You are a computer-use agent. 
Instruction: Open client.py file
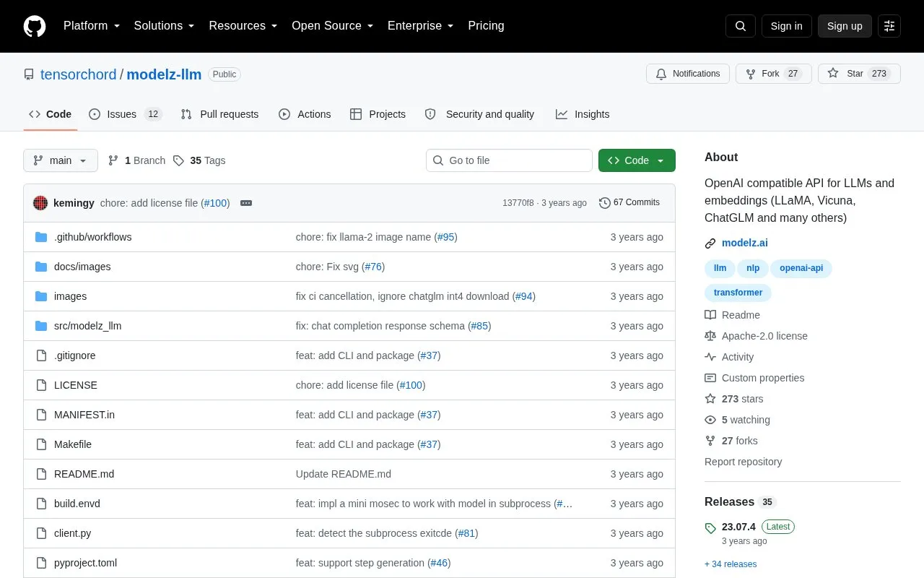tap(72, 533)
